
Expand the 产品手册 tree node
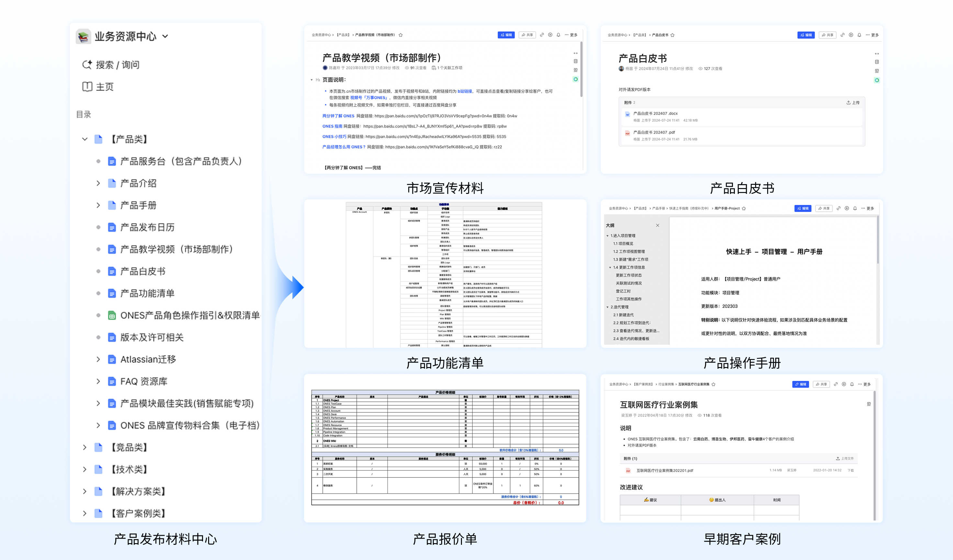pos(98,205)
